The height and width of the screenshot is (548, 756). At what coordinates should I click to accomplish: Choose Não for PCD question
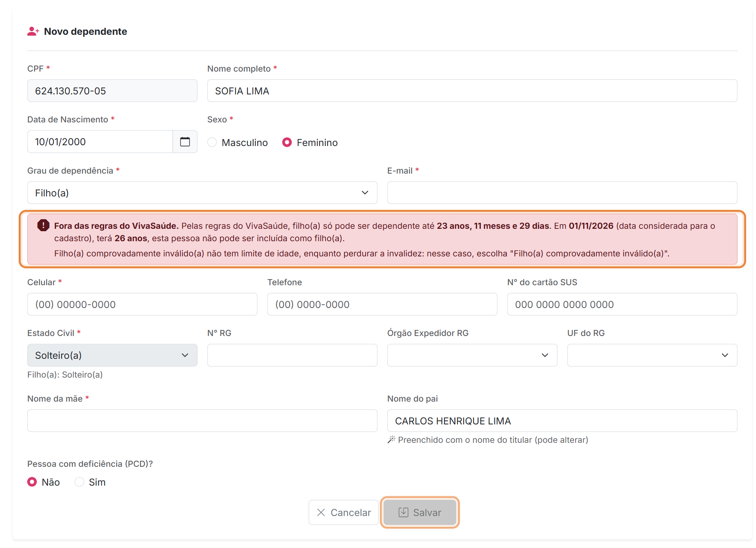(32, 482)
